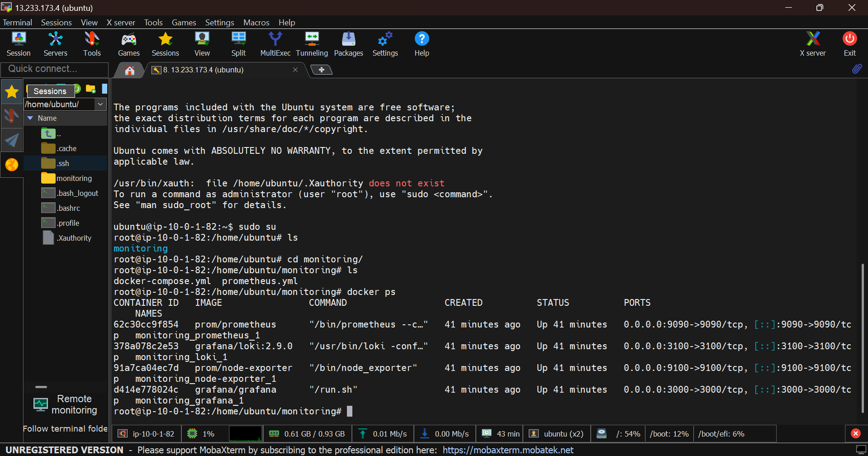Open the Tools menu
868x456 pixels.
[153, 22]
